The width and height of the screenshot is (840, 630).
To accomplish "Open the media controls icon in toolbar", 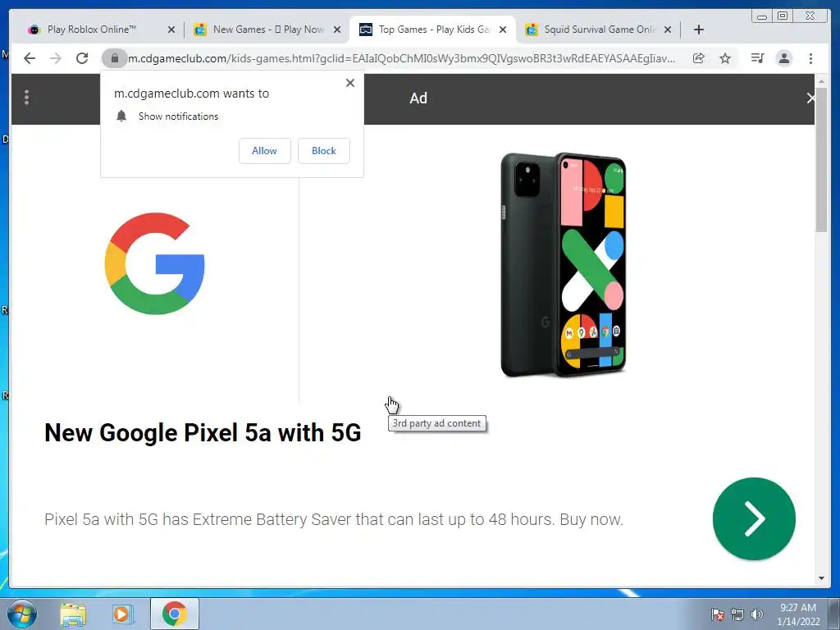I will click(x=757, y=58).
